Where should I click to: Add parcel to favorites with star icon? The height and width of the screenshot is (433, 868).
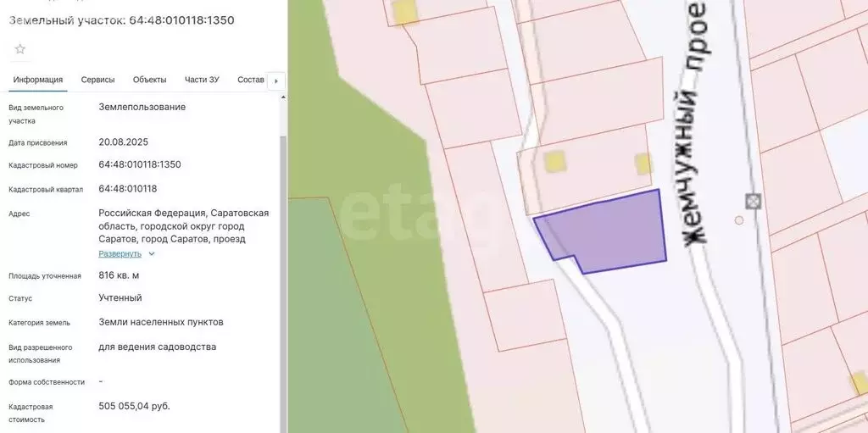pos(20,49)
